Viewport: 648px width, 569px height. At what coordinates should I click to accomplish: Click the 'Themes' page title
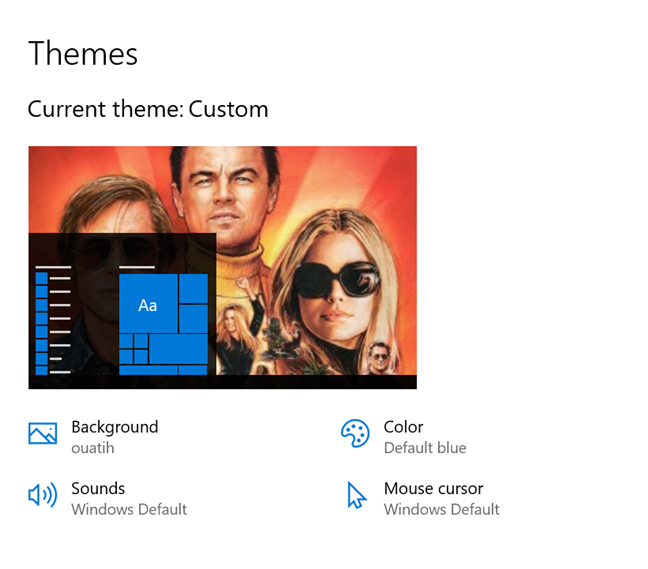(x=83, y=53)
